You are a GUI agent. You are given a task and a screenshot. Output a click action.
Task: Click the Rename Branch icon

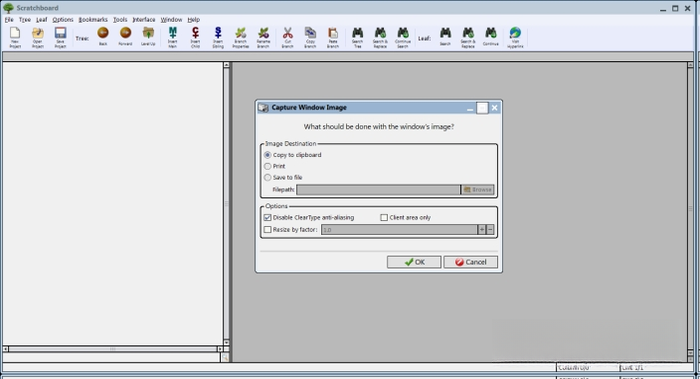coord(263,37)
